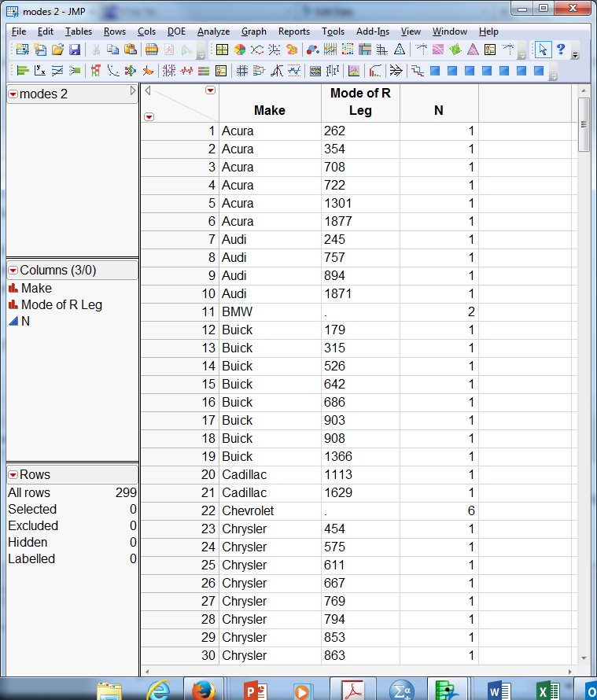Open the Bubble Plot icon
The image size is (597, 700).
tap(312, 50)
